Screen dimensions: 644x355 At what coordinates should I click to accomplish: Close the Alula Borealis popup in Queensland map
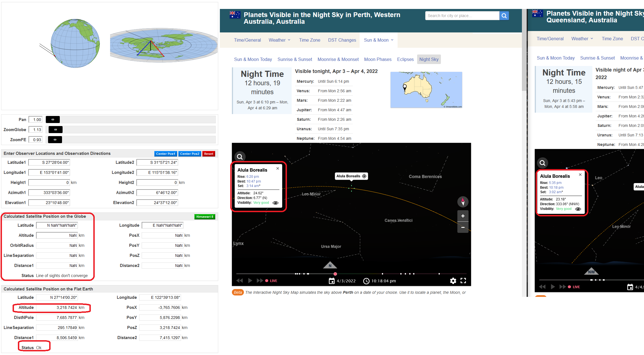pyautogui.click(x=580, y=174)
